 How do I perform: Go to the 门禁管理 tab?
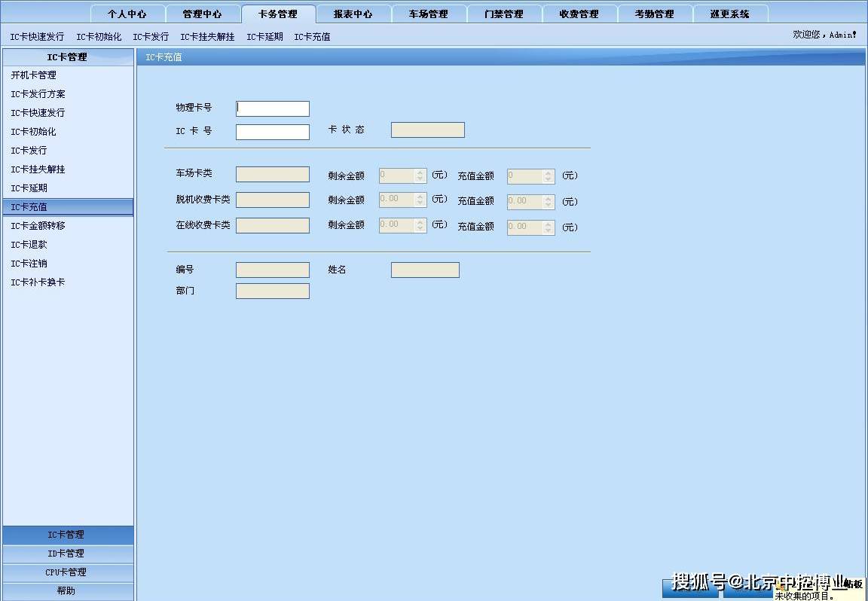(504, 14)
